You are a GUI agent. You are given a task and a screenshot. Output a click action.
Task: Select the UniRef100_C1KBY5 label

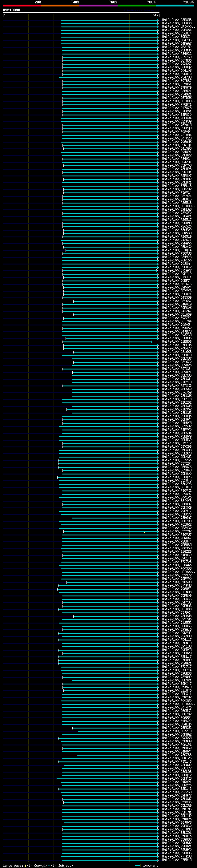pos(177,422)
